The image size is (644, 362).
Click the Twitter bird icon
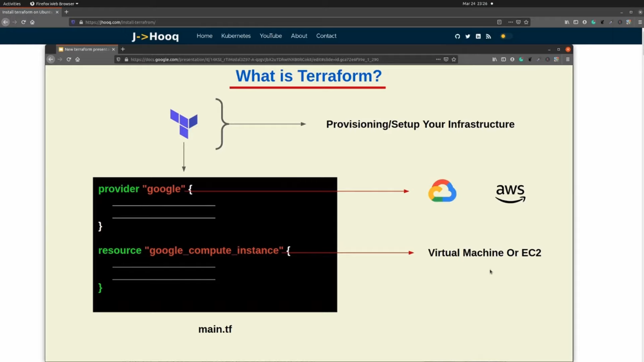[x=468, y=36]
